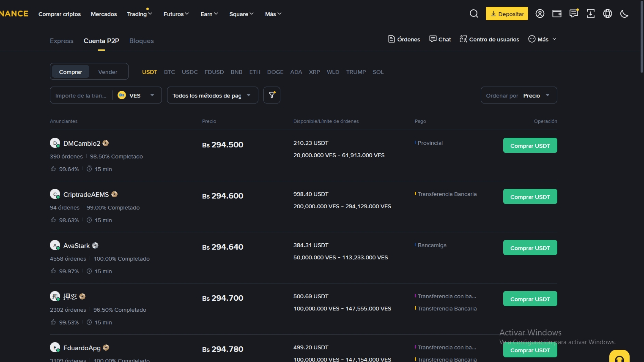Screen dimensions: 644x362
Task: Select the FDUSD asset tab
Action: (x=214, y=72)
